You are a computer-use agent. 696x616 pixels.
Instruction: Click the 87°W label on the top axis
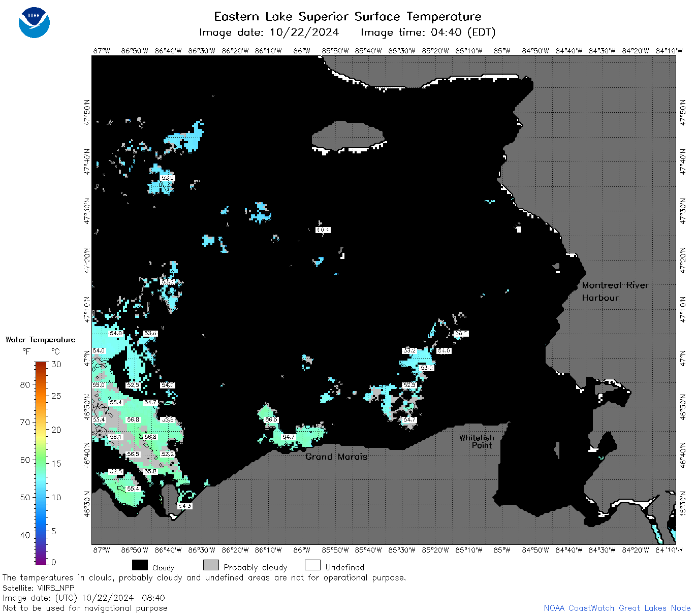pos(102,51)
